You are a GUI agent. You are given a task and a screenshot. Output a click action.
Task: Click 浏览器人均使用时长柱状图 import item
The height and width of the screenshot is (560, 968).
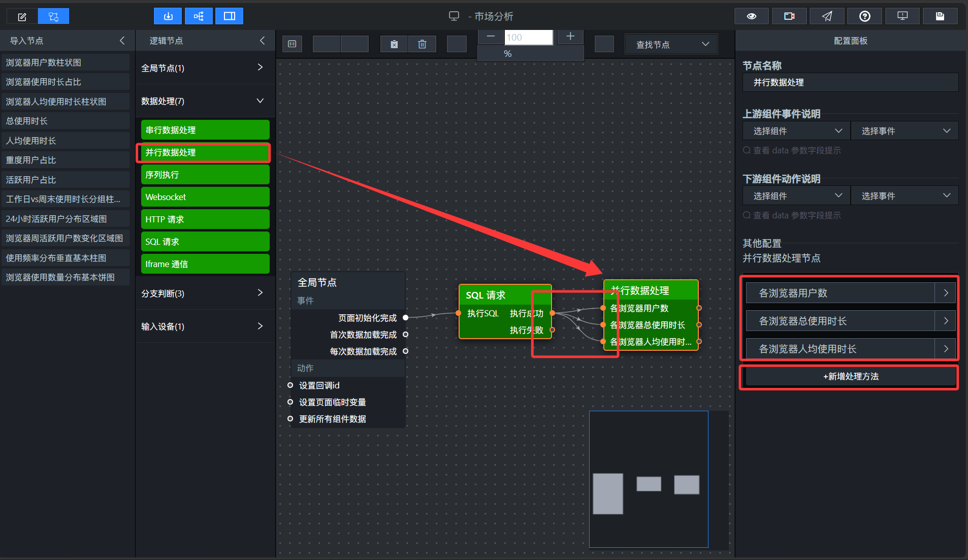(65, 102)
